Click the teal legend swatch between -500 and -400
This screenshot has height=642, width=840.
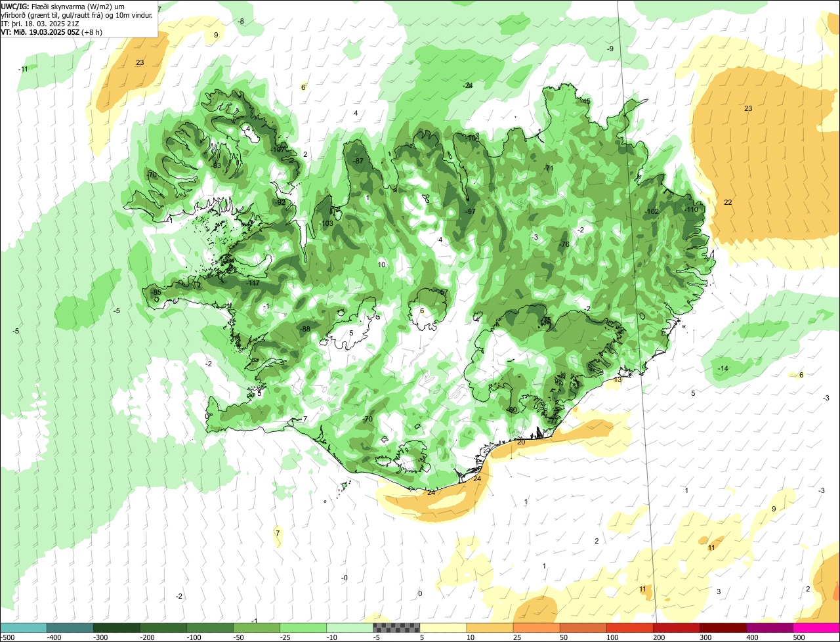pyautogui.click(x=24, y=628)
